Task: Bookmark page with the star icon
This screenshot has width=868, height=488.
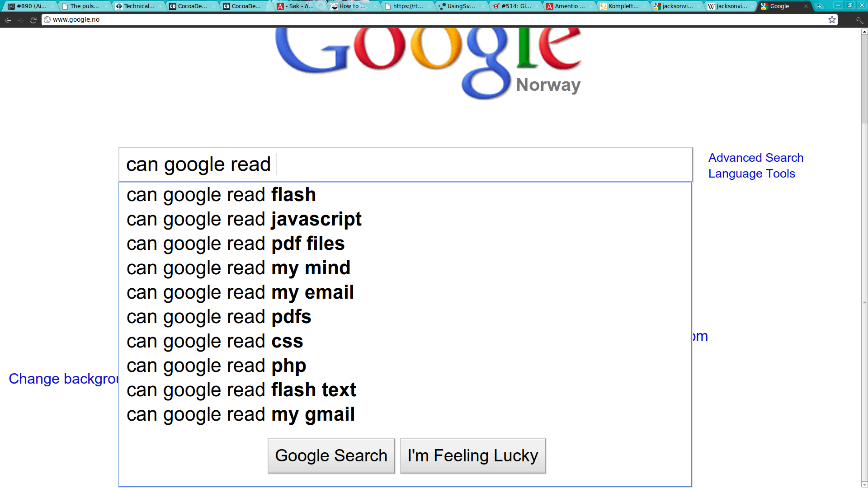Action: (x=832, y=19)
